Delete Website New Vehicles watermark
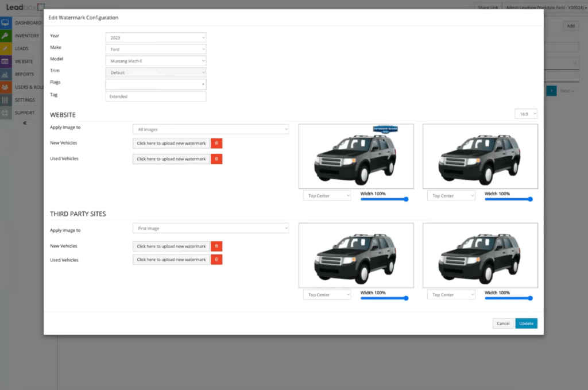 pyautogui.click(x=216, y=143)
